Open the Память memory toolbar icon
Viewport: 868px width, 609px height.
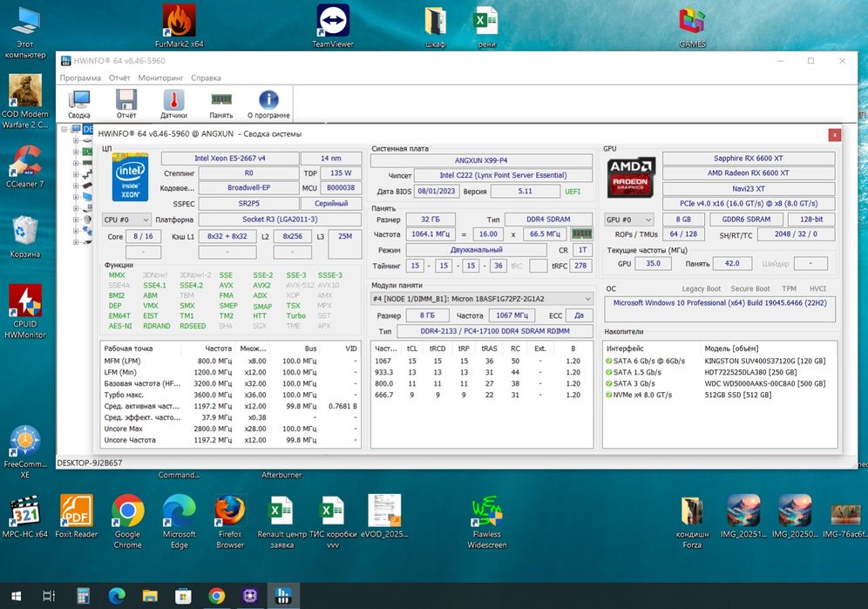pyautogui.click(x=220, y=104)
